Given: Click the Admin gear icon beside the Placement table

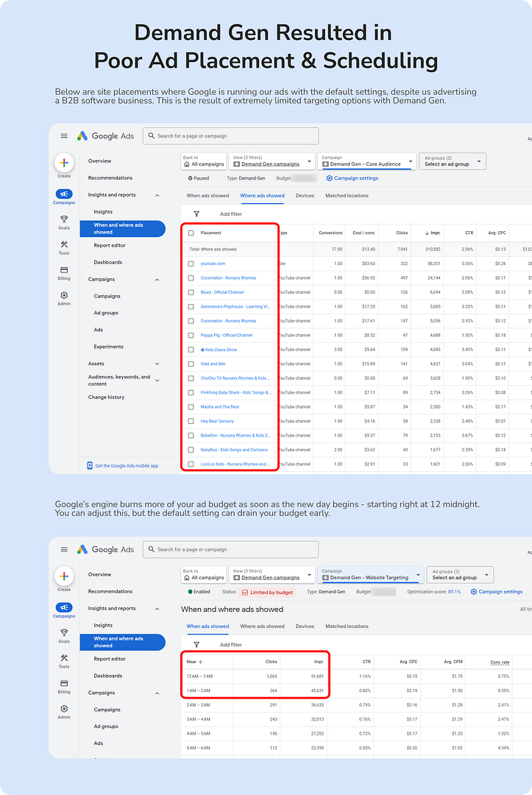Looking at the screenshot, I should point(64,295).
